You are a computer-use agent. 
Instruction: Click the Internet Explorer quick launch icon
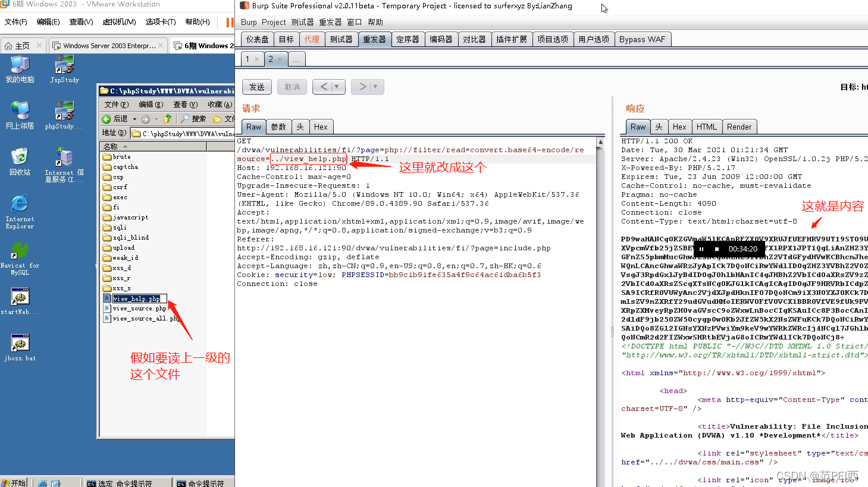(42, 483)
